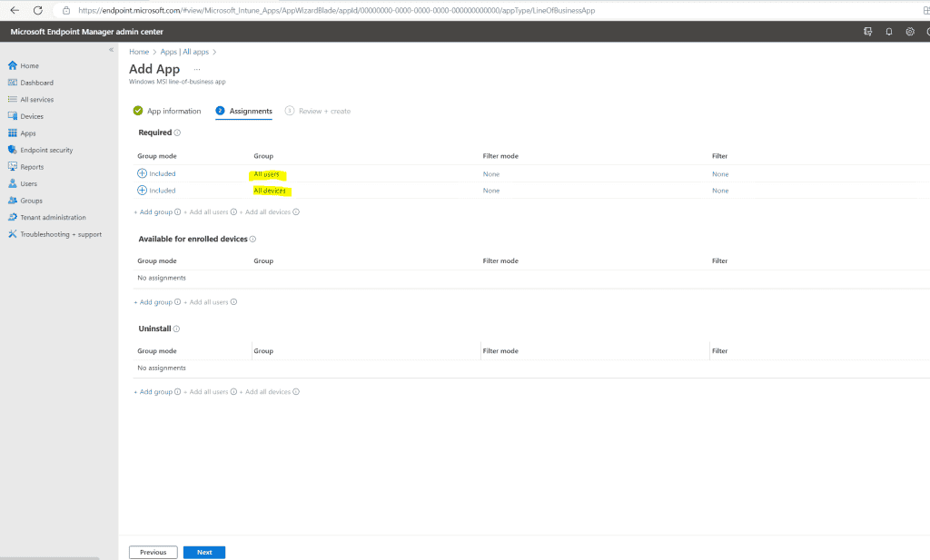Viewport: 930px width, 560px height.
Task: Open Endpoint security section
Action: click(45, 150)
